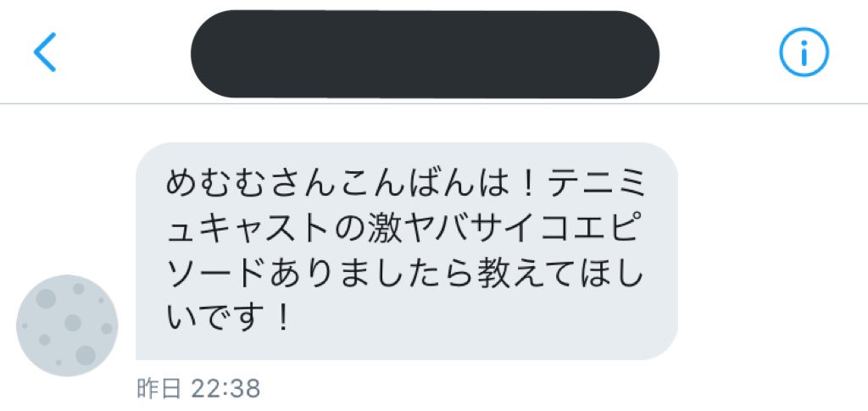Tap the blacked-out conversation title in header

[425, 54]
